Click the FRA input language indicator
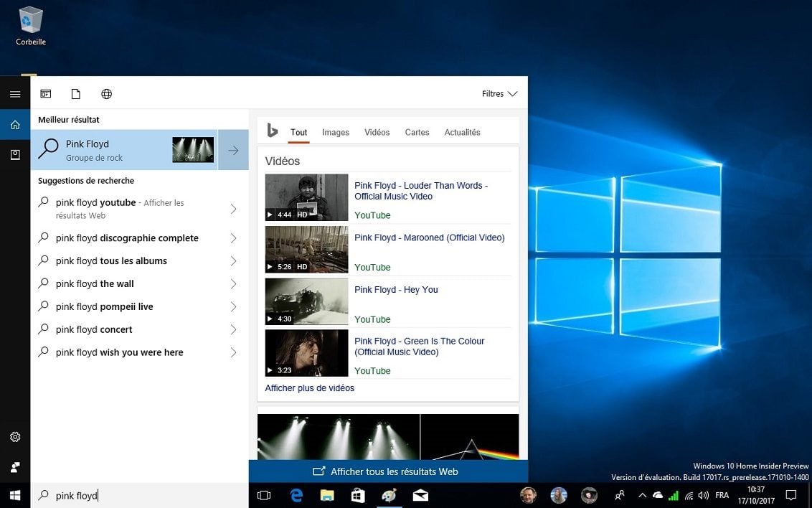 (x=722, y=496)
